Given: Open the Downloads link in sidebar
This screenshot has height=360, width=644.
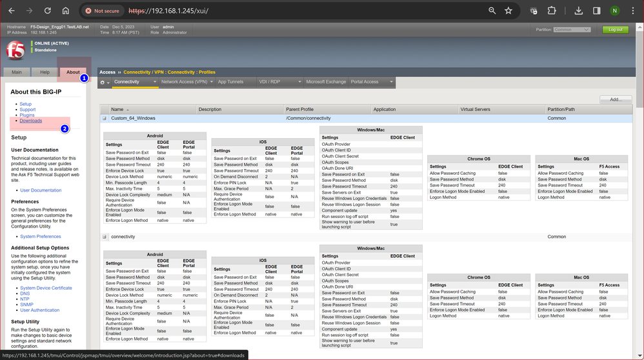Looking at the screenshot, I should [31, 121].
